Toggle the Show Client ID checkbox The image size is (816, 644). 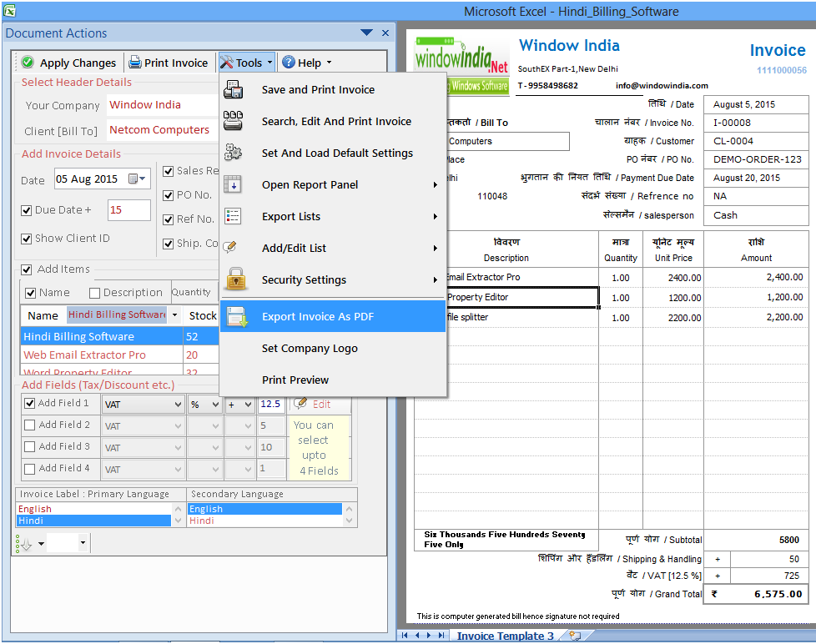click(26, 239)
